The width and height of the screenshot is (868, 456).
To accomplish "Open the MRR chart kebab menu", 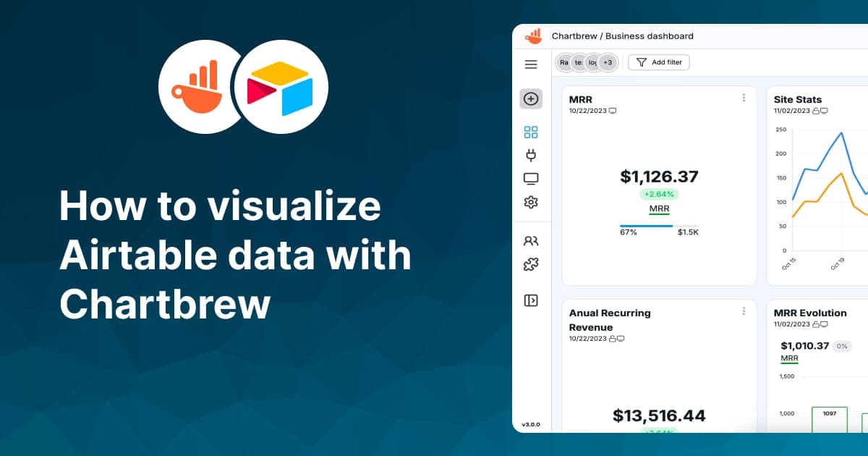I will click(x=744, y=97).
